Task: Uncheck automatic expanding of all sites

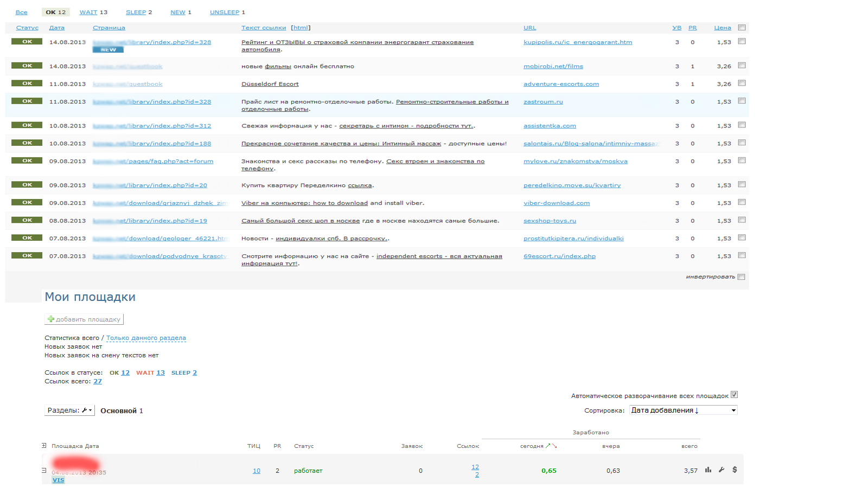Action: tap(734, 395)
